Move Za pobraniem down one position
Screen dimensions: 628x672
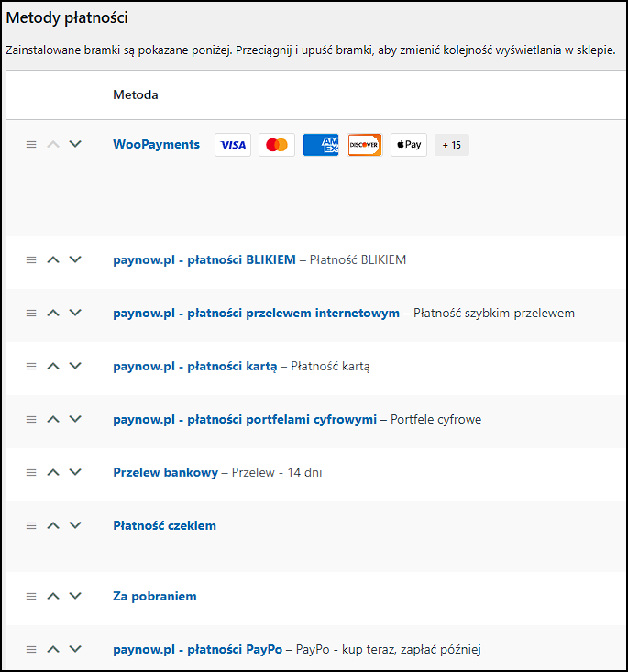pyautogui.click(x=75, y=597)
